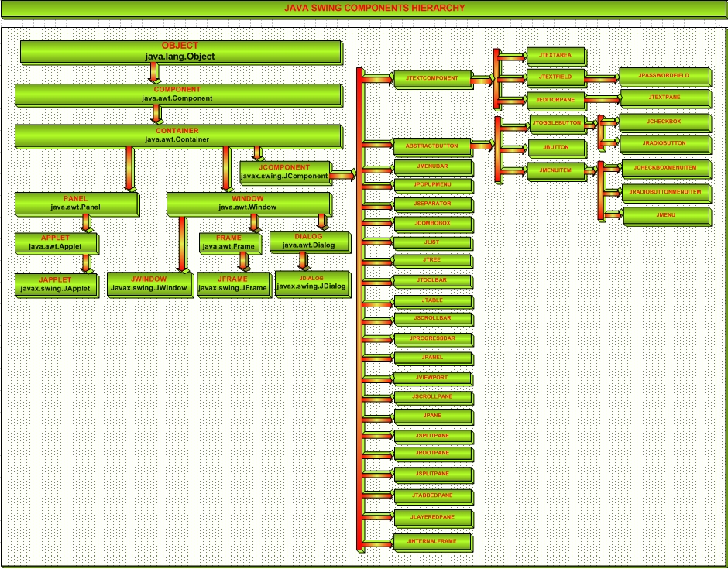The height and width of the screenshot is (569, 728).
Task: Select the DIALOG java.awt.Dialog box
Action: [310, 242]
